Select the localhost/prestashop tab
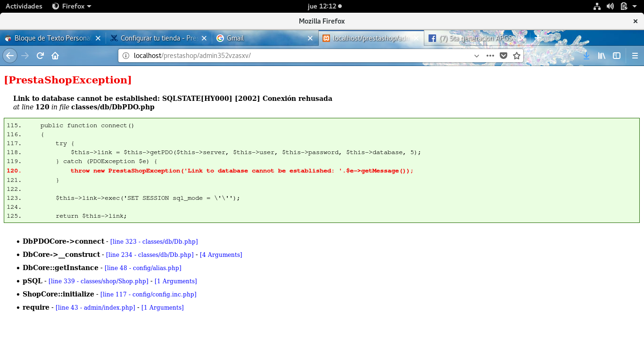 pyautogui.click(x=371, y=38)
